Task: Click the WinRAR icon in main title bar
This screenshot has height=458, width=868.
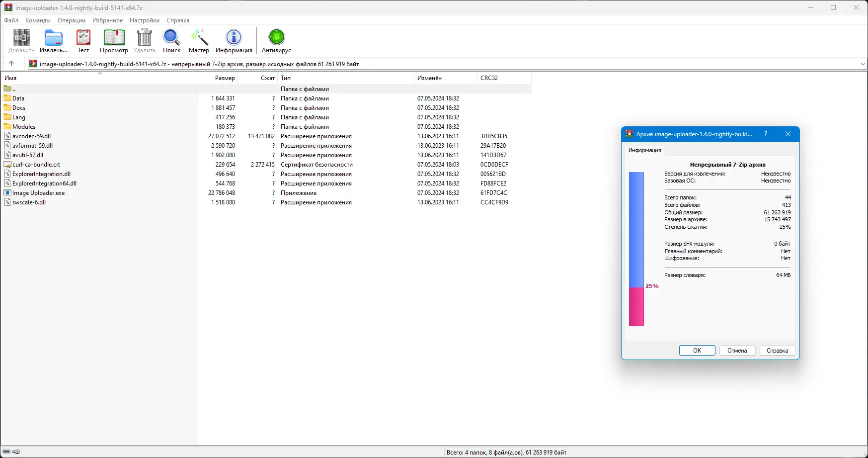Action: coord(8,7)
